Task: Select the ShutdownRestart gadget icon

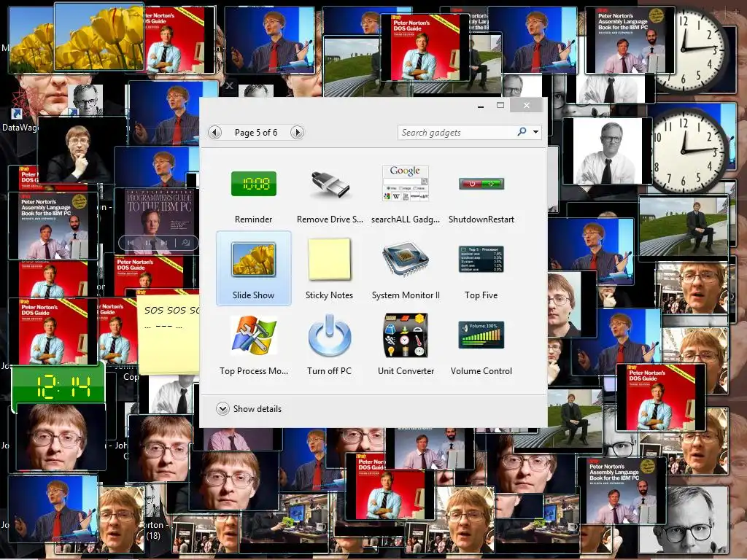Action: click(x=481, y=184)
